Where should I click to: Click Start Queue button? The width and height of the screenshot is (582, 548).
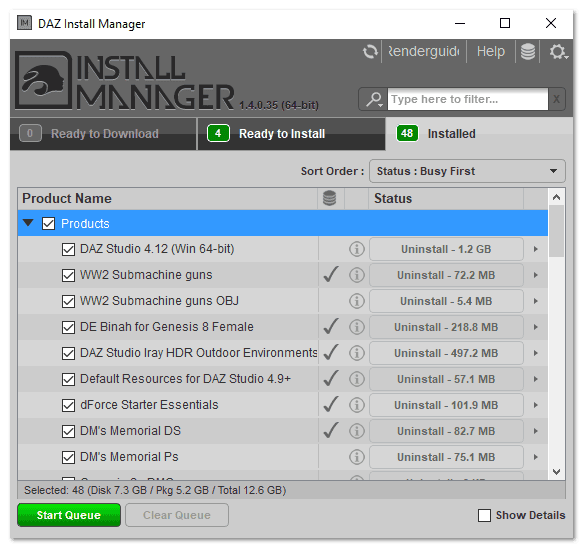point(69,515)
